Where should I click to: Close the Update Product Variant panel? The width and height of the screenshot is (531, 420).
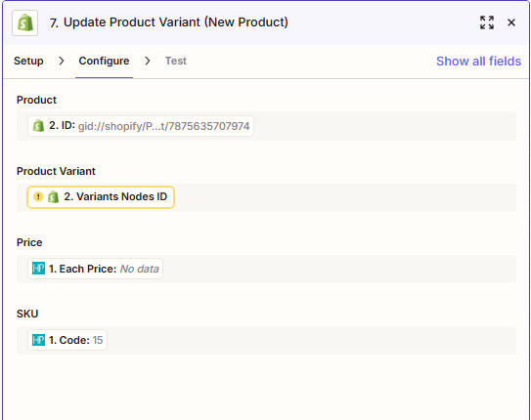[511, 22]
